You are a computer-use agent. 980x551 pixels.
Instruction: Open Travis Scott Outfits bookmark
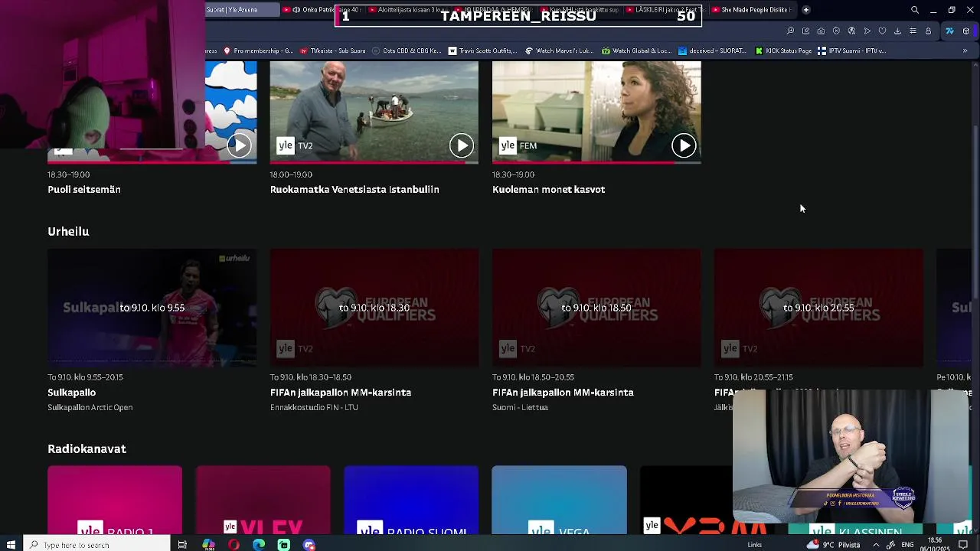pos(483,51)
